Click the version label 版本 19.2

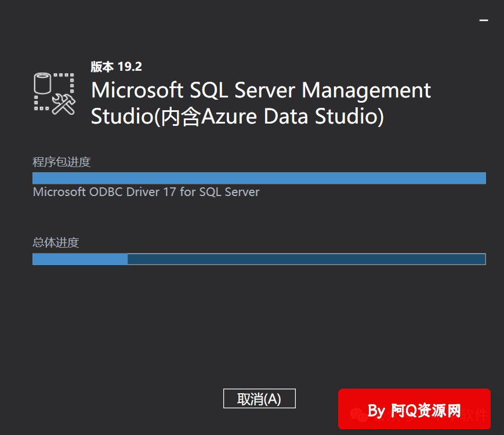(117, 67)
